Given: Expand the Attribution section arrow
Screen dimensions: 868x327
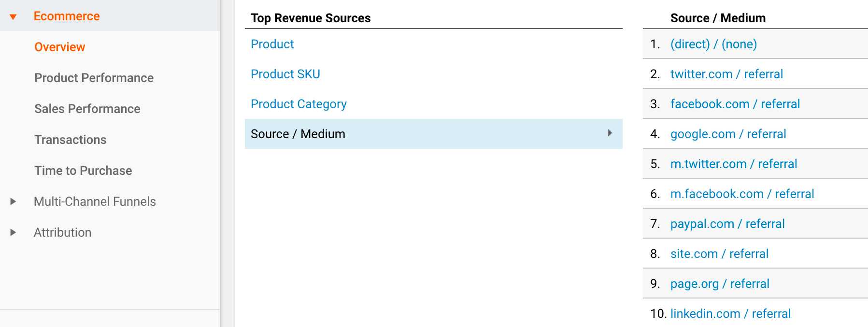Looking at the screenshot, I should [x=13, y=232].
